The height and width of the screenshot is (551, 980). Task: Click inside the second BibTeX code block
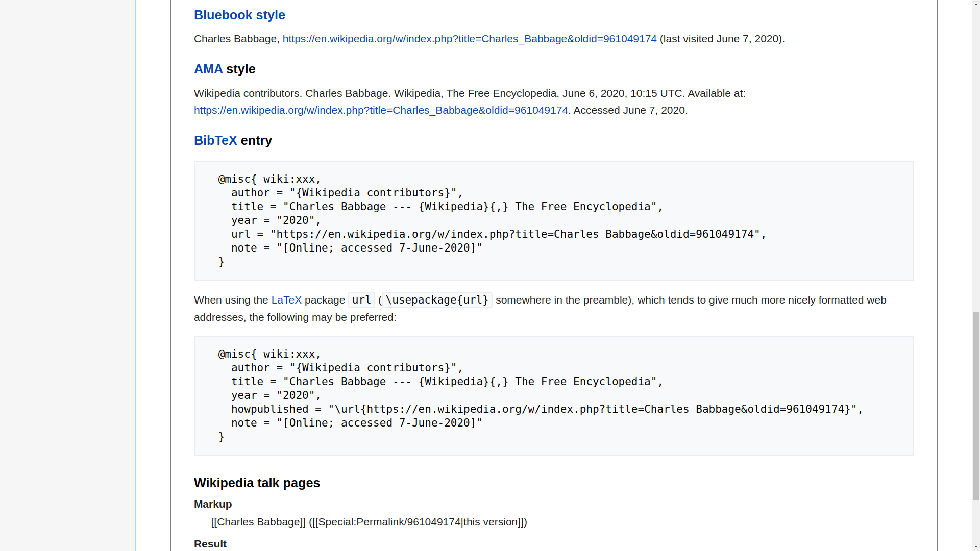coord(459,395)
